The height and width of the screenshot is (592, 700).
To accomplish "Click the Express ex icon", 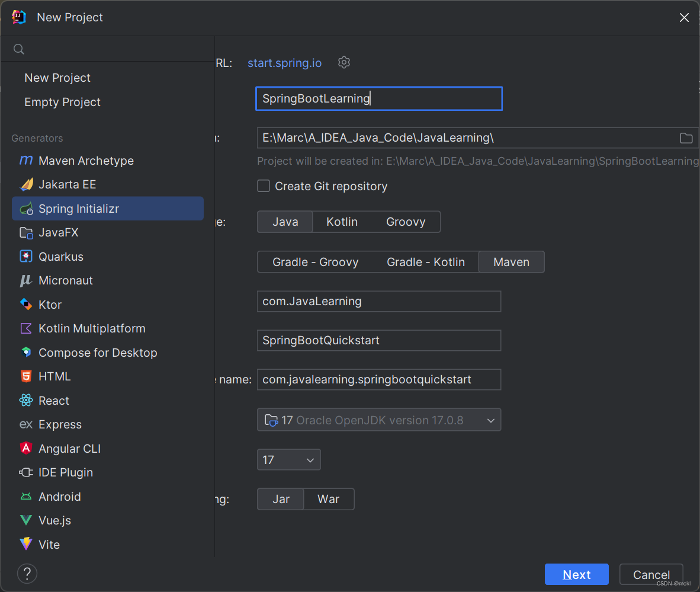I will [x=26, y=424].
